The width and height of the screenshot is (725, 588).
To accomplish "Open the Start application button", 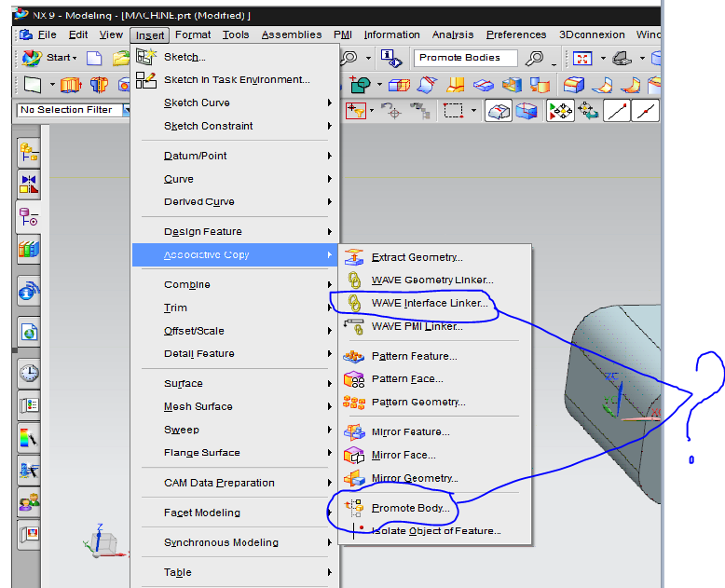I will [x=50, y=58].
